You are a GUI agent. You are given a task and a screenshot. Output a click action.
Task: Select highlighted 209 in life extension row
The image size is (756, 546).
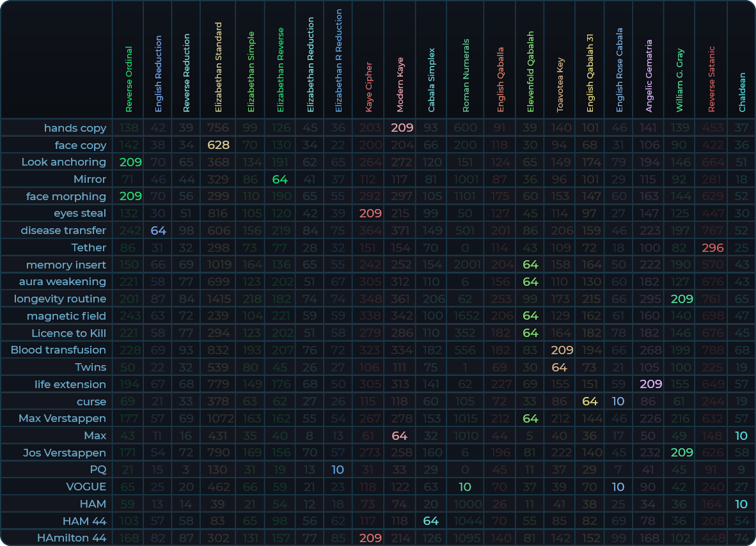click(x=650, y=384)
